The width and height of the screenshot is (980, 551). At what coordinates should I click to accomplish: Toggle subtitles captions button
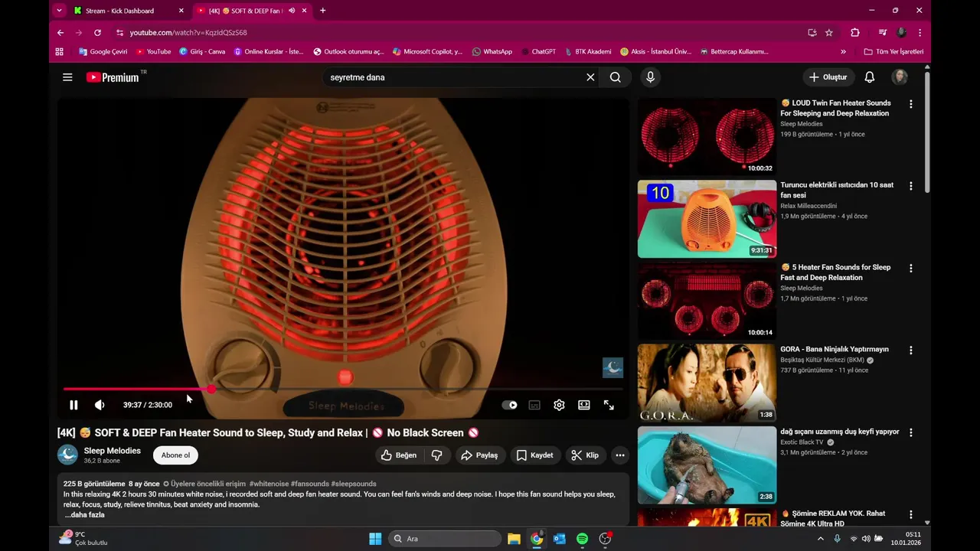coord(534,405)
